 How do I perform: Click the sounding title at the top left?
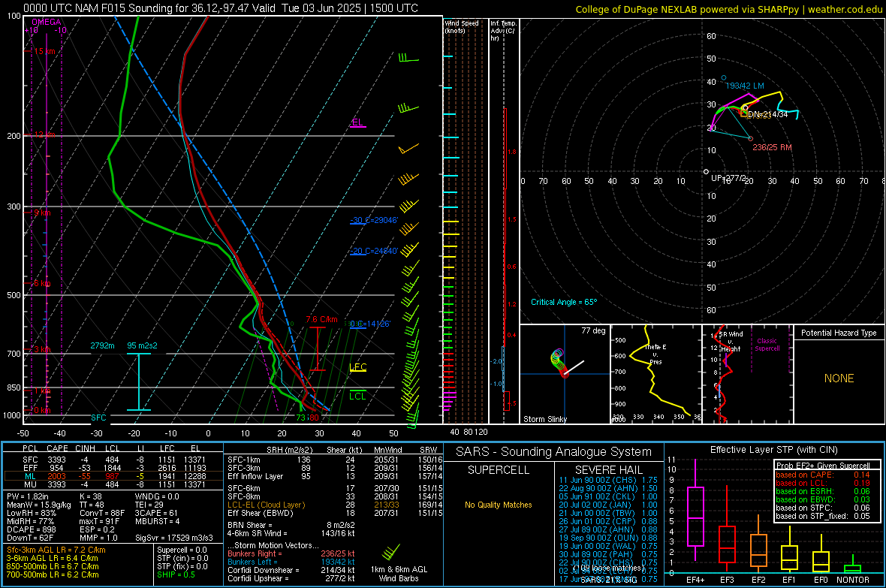(x=221, y=8)
